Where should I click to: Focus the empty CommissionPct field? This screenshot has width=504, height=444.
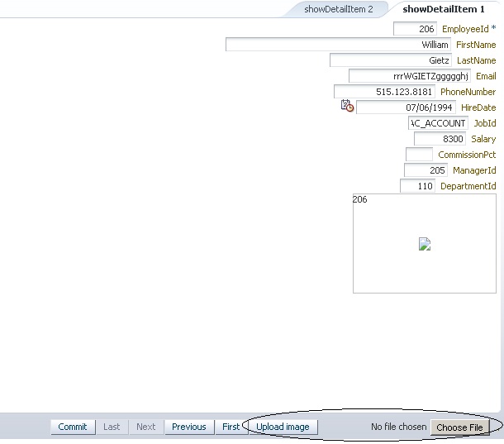coord(419,155)
